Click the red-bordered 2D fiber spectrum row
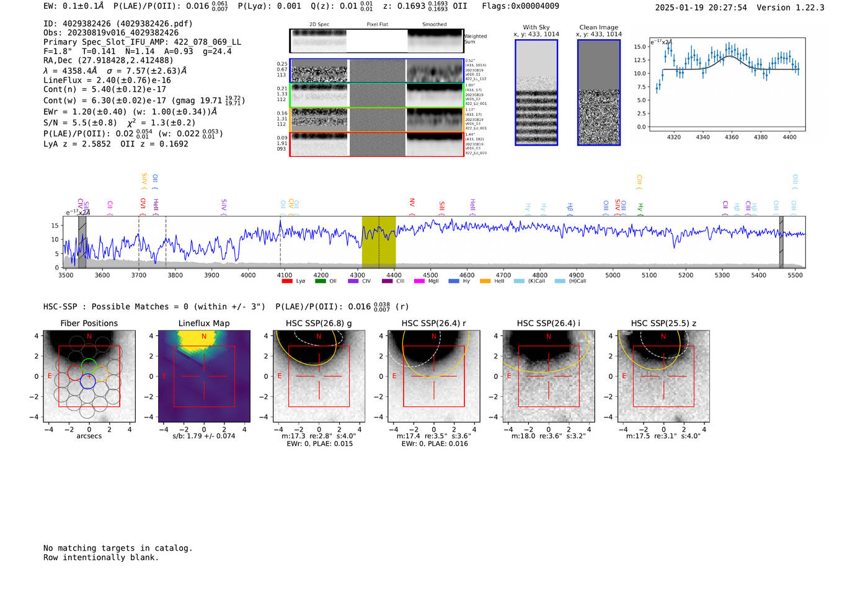Image resolution: width=868 pixels, height=591 pixels. tap(376, 144)
